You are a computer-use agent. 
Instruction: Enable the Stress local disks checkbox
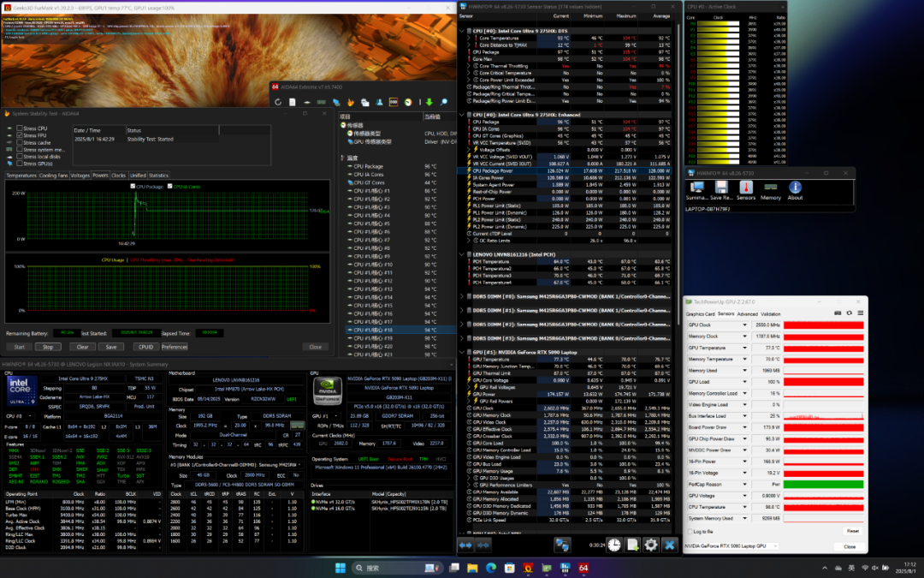pyautogui.click(x=20, y=157)
